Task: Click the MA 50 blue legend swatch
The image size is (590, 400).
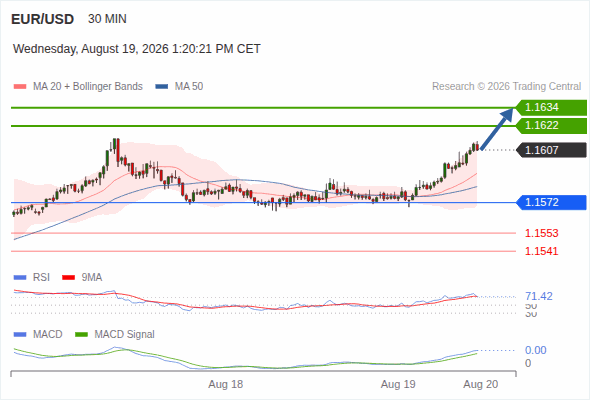Action: 162,87
